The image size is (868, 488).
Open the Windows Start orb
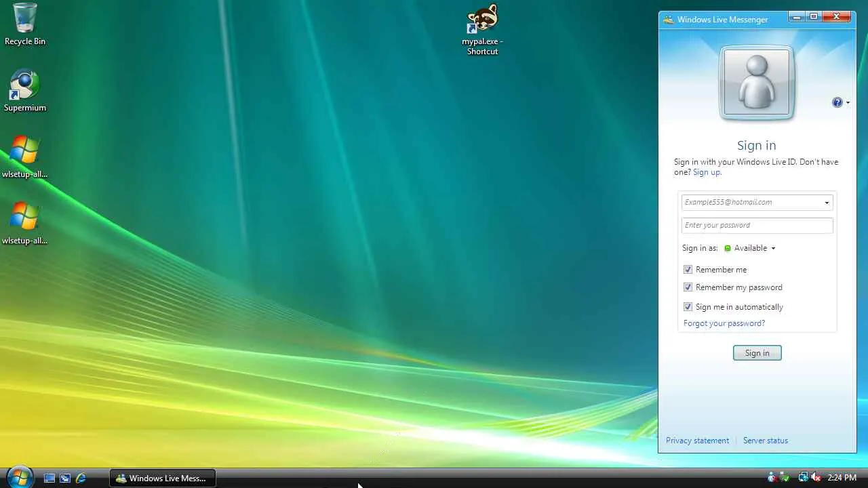(19, 477)
